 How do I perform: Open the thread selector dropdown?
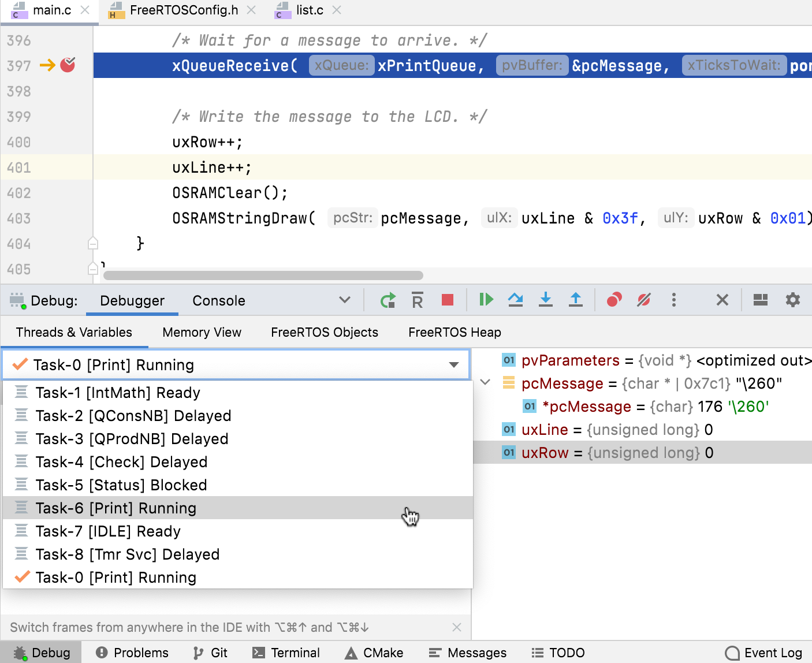453,364
